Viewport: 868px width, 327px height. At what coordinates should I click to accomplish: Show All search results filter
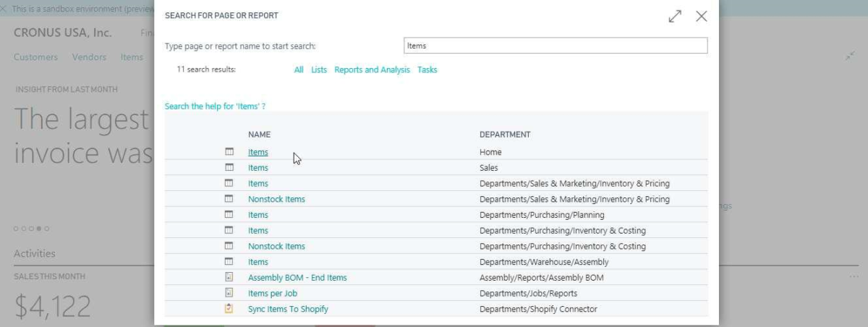[299, 70]
